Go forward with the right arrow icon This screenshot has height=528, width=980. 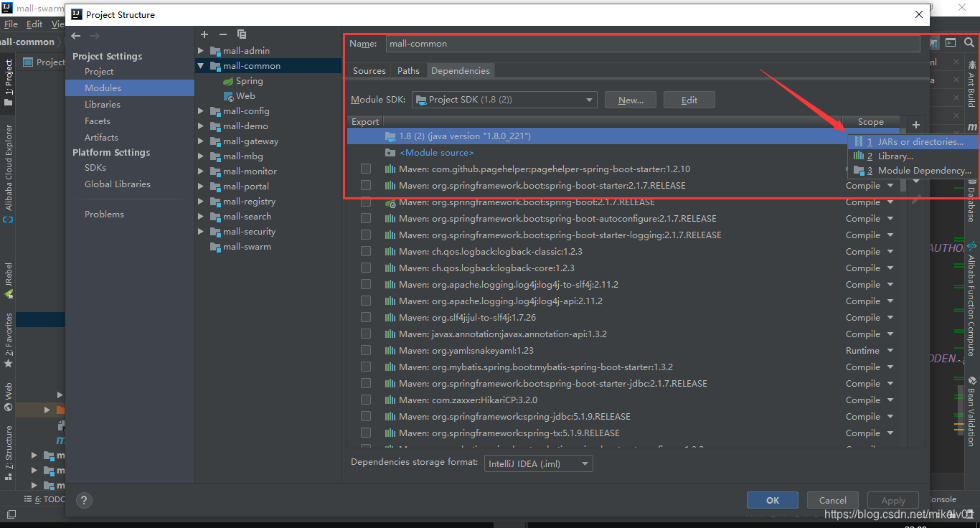pyautogui.click(x=95, y=36)
